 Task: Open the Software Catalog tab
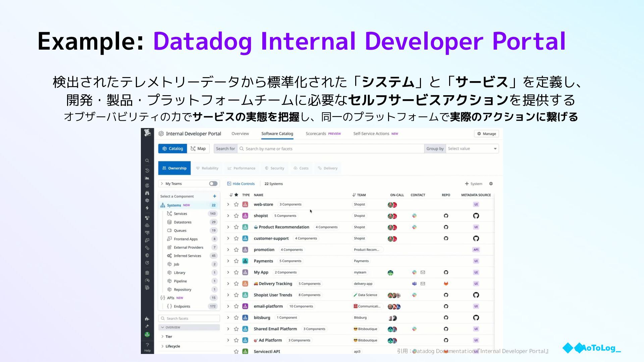277,134
